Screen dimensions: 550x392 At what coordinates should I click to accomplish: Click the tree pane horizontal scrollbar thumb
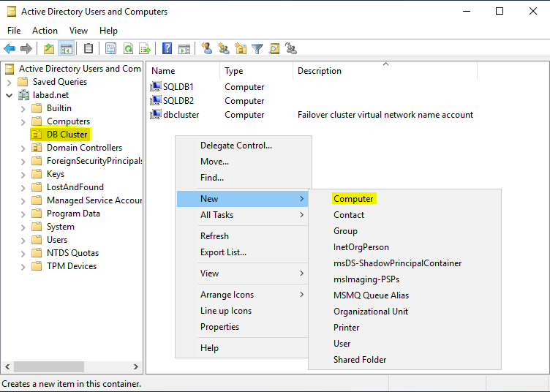tap(49, 366)
